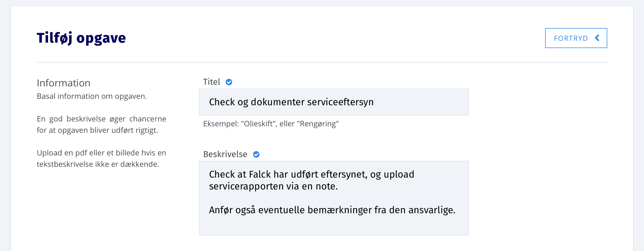
Task: Click "Basal information om opgaven." text
Action: coord(92,96)
